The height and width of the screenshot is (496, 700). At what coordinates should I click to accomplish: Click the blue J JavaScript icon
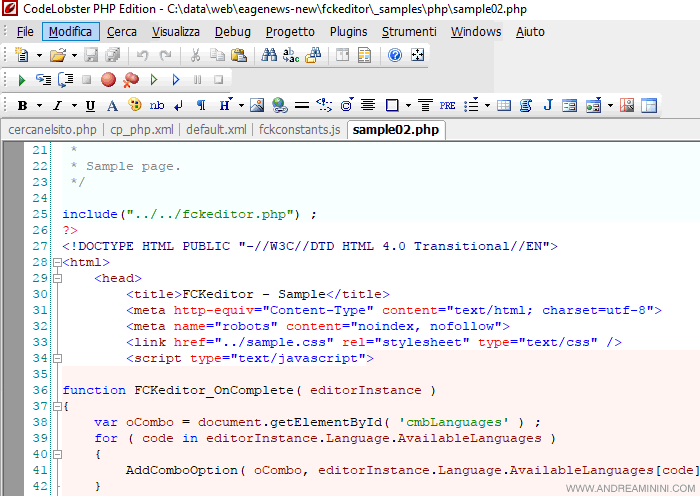[x=548, y=105]
